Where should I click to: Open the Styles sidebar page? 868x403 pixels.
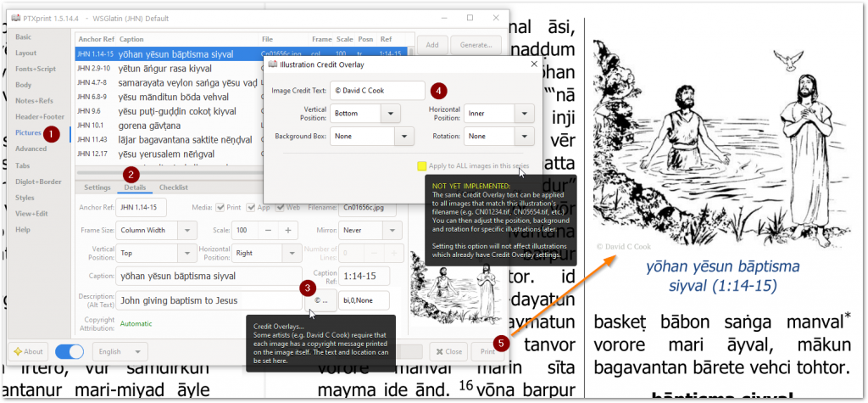pyautogui.click(x=25, y=198)
